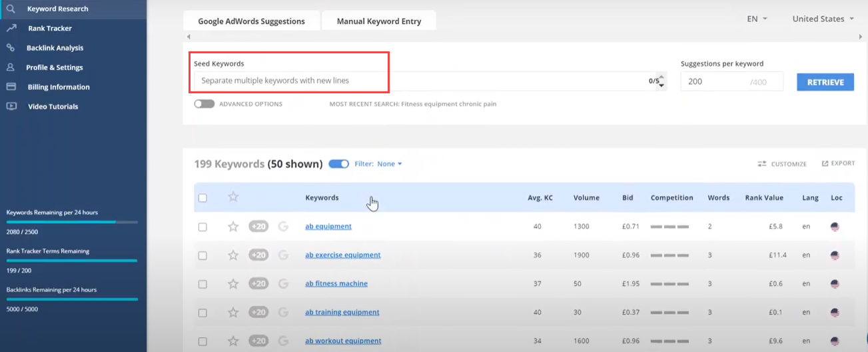Click the star icon in table header
868x352 pixels.
pos(233,197)
